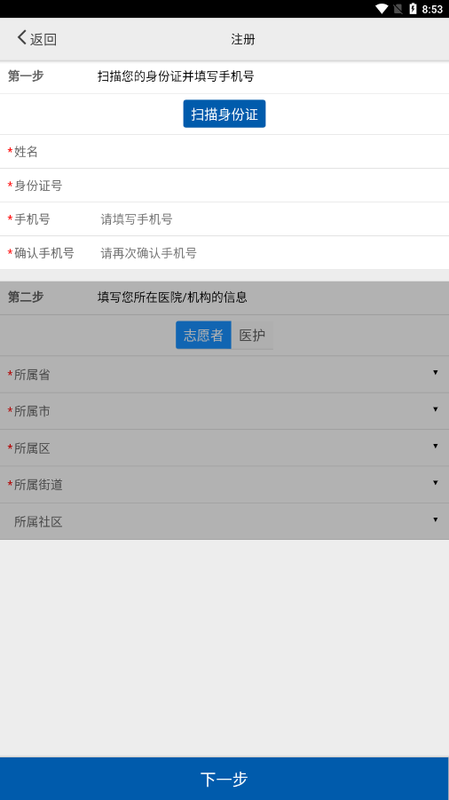Click the 请填写手机号 phone input
Screen dimensions: 449x800
[270, 219]
